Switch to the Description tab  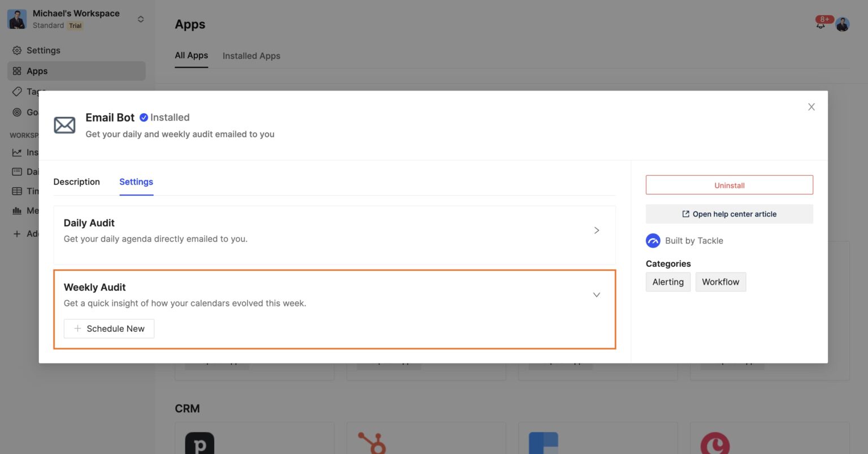click(77, 181)
